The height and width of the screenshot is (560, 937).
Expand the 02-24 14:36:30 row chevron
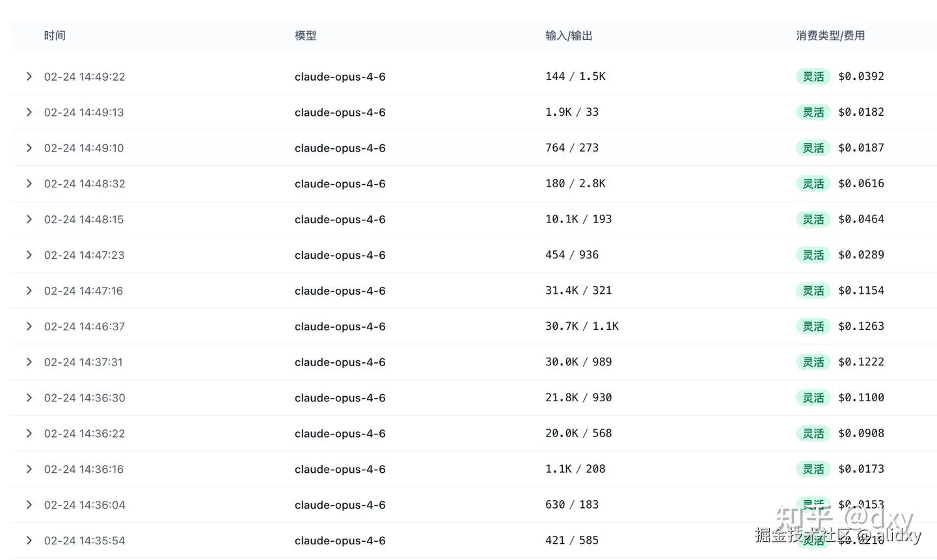click(x=29, y=398)
